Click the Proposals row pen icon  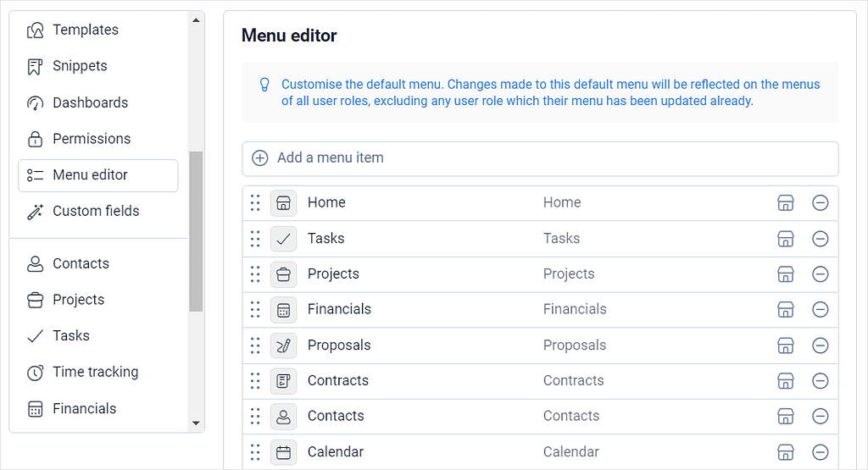point(283,346)
